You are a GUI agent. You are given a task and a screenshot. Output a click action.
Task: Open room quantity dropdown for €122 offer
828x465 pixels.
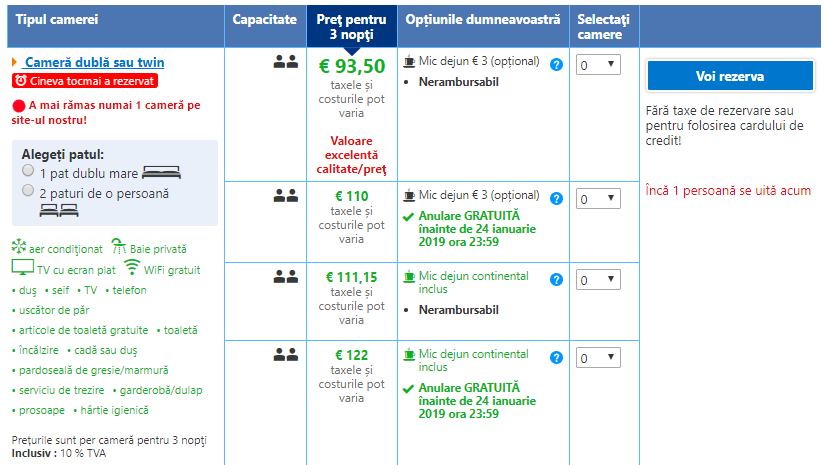click(x=598, y=358)
